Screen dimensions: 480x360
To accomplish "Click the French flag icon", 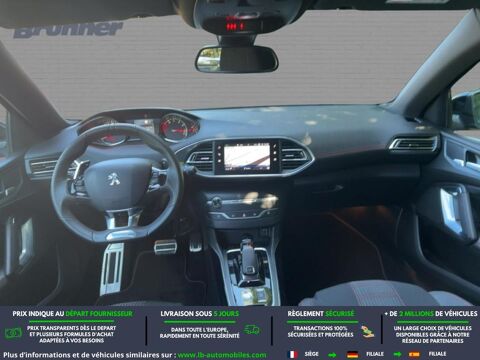I will coord(293,354).
